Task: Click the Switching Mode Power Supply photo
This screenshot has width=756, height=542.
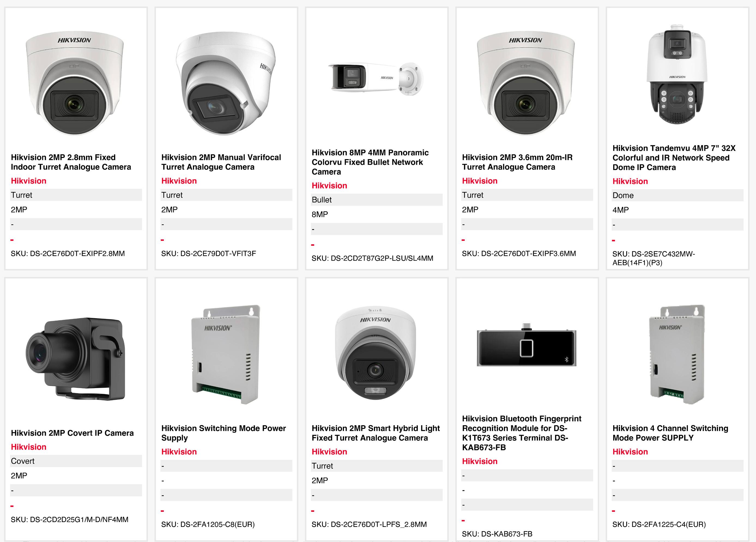Action: 225,354
